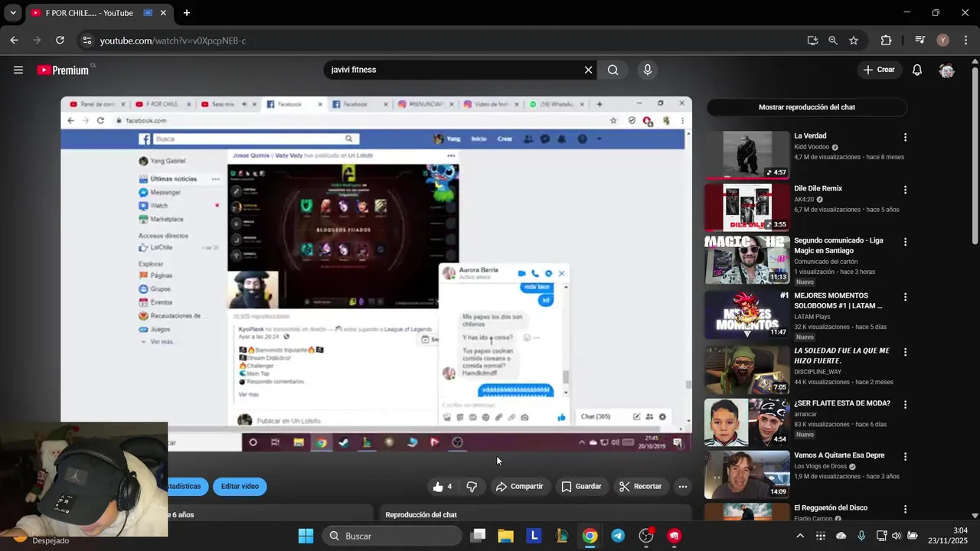This screenshot has width=980, height=551.
Task: Close the 'F POR CHILE' tab
Action: pyautogui.click(x=163, y=13)
